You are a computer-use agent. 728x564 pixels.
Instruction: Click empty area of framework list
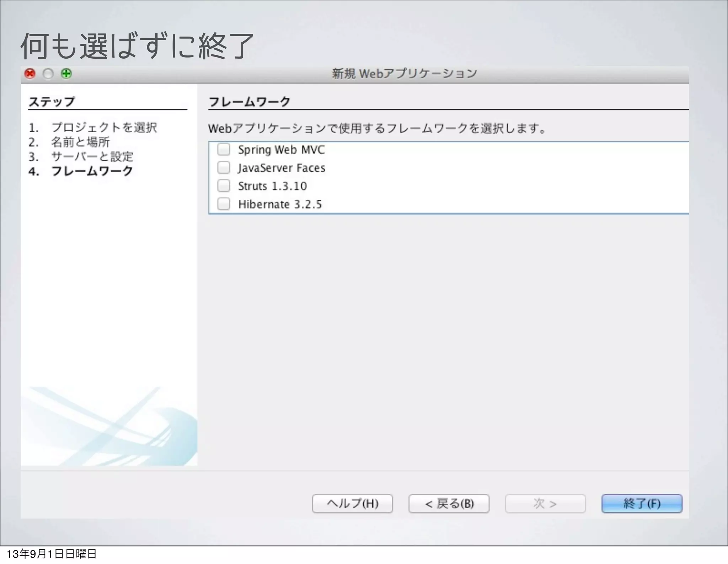[x=498, y=178]
